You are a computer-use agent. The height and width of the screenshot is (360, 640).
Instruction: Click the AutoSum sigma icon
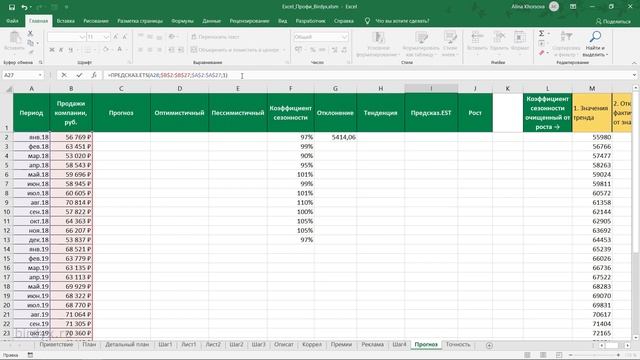click(x=541, y=33)
